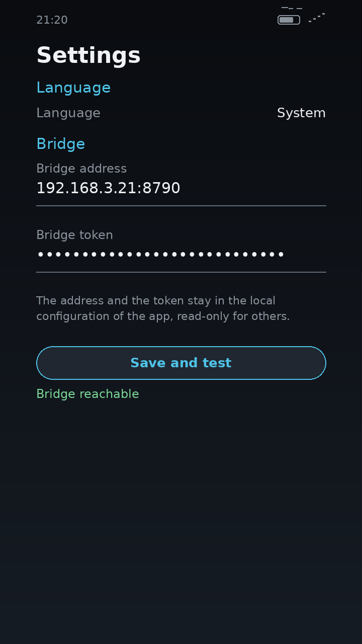Tap the battery indicator icon
Image resolution: width=362 pixels, height=644 pixels.
(x=289, y=20)
